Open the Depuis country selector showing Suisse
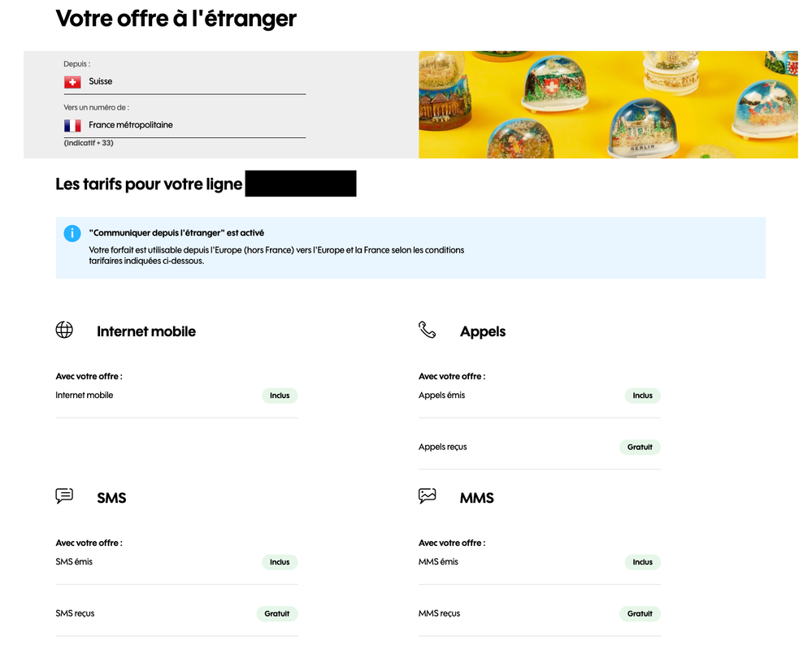 185,81
